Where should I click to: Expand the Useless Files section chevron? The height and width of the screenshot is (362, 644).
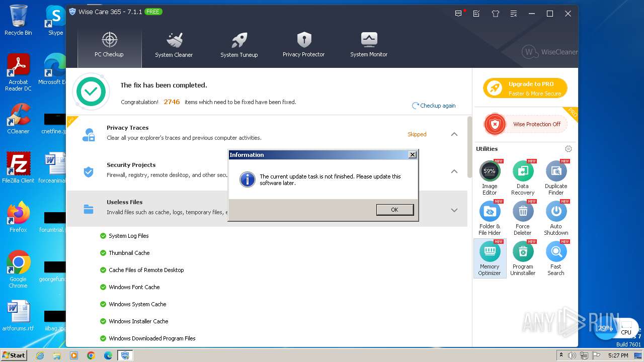pos(454,210)
